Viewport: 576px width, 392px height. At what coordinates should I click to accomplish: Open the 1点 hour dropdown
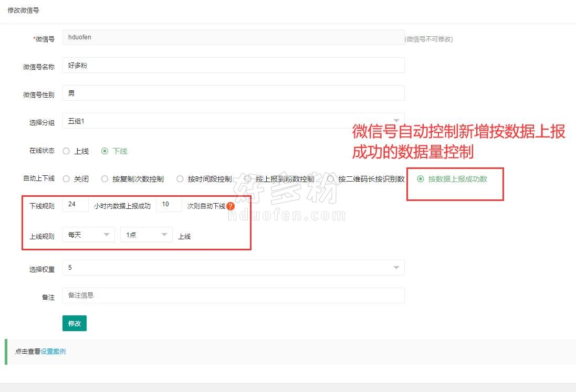146,235
